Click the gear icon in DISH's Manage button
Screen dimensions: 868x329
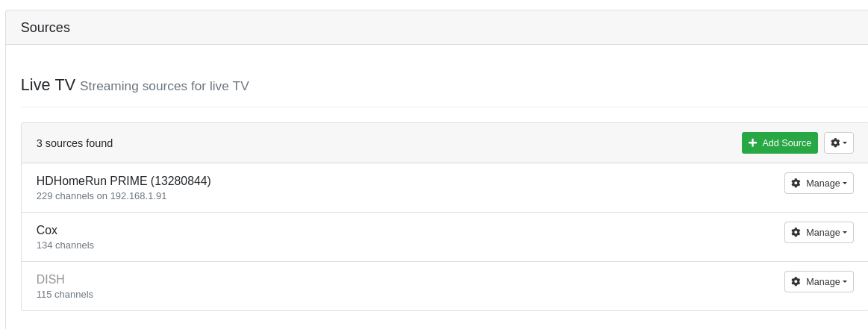[x=796, y=282]
